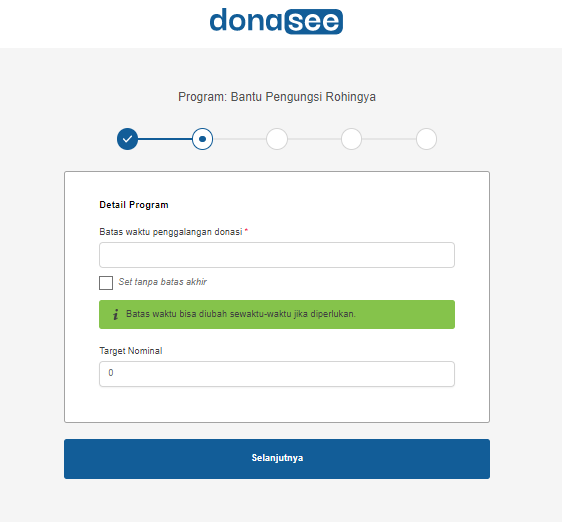The height and width of the screenshot is (522, 562).
Task: Click the info icon in green banner
Action: tap(115, 314)
